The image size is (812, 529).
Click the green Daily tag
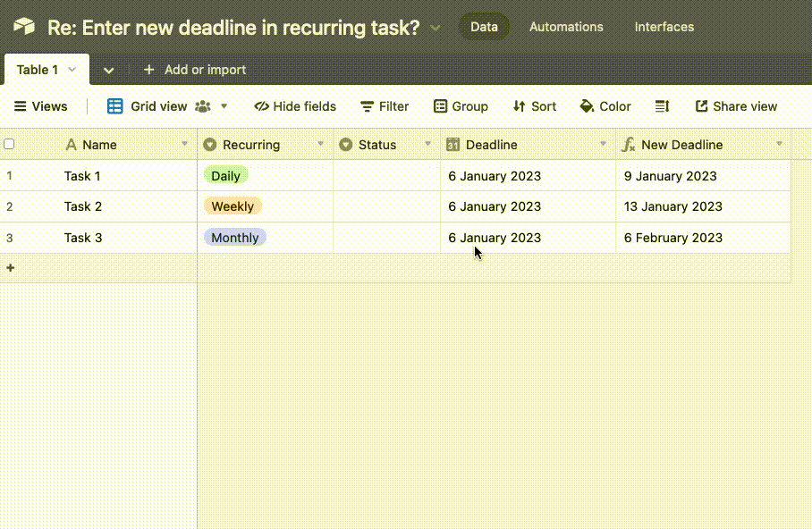click(x=225, y=175)
